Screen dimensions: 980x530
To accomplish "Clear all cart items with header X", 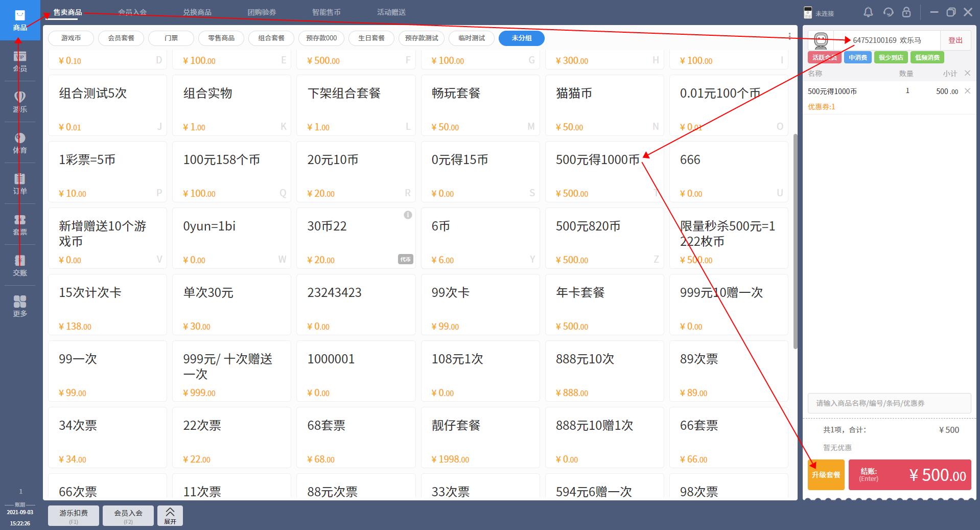I will pyautogui.click(x=967, y=73).
